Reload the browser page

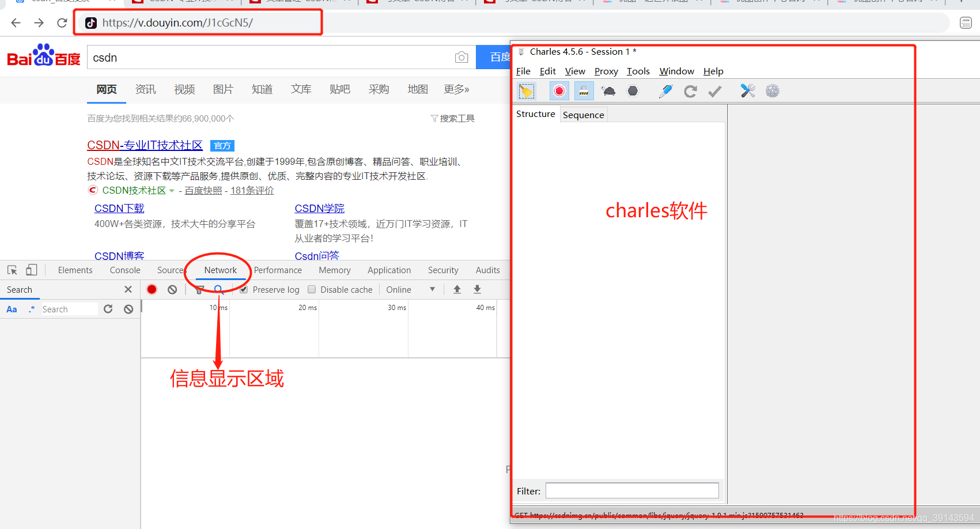click(62, 22)
